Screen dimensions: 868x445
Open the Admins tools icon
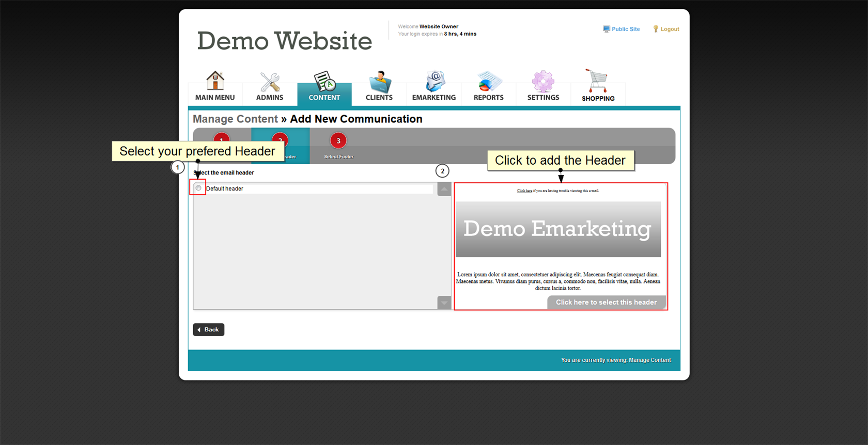tap(270, 82)
